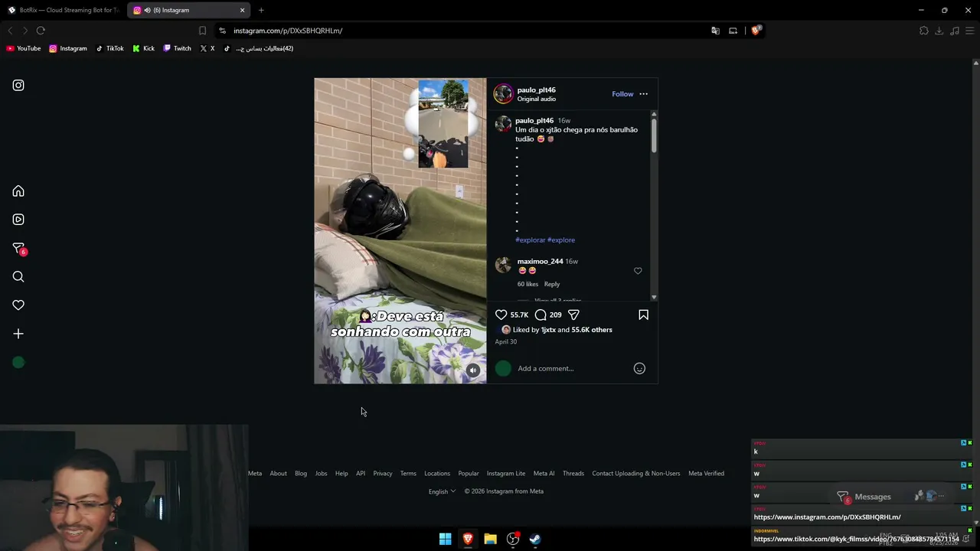Screen dimensions: 980x551
Task: Open the Instagram logo home link
Action: 18,86
